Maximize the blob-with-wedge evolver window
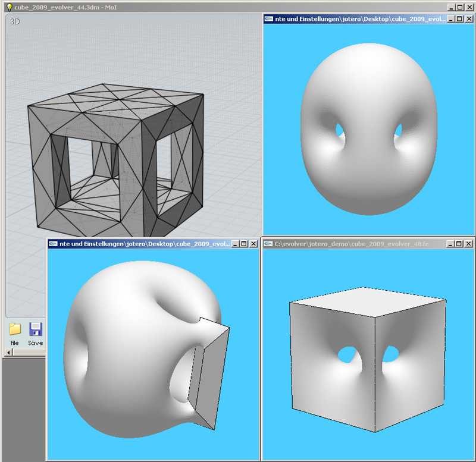 tap(245, 244)
